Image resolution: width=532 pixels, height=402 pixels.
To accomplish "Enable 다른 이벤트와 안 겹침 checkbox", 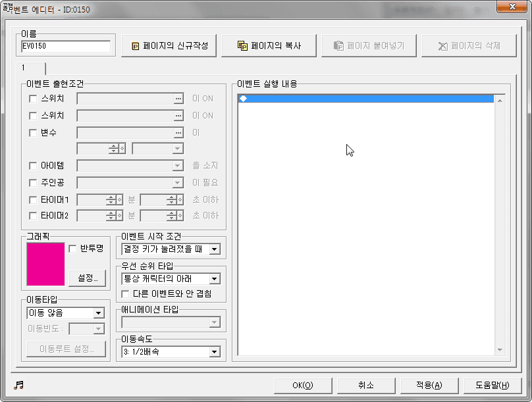I will (126, 293).
